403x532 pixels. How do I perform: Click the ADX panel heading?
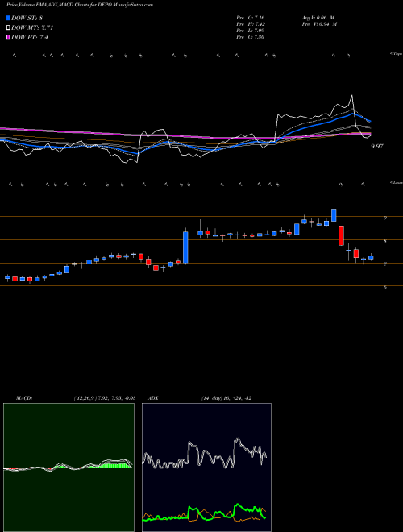pos(154,398)
